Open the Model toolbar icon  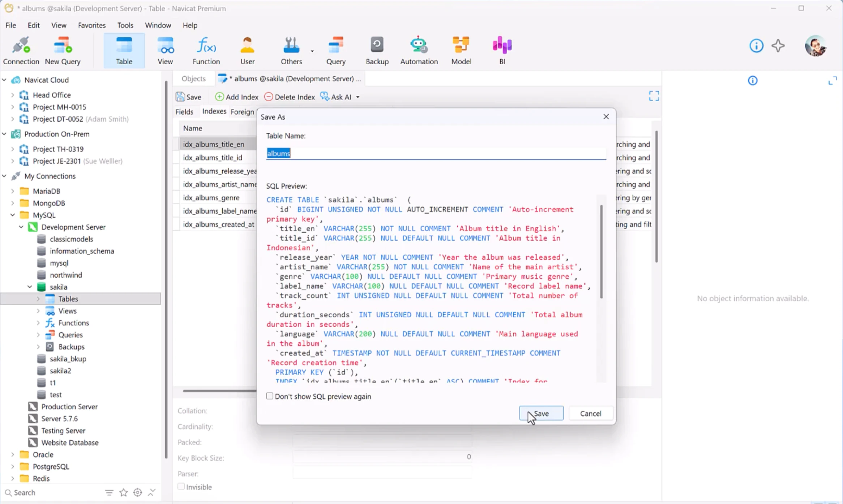(461, 51)
